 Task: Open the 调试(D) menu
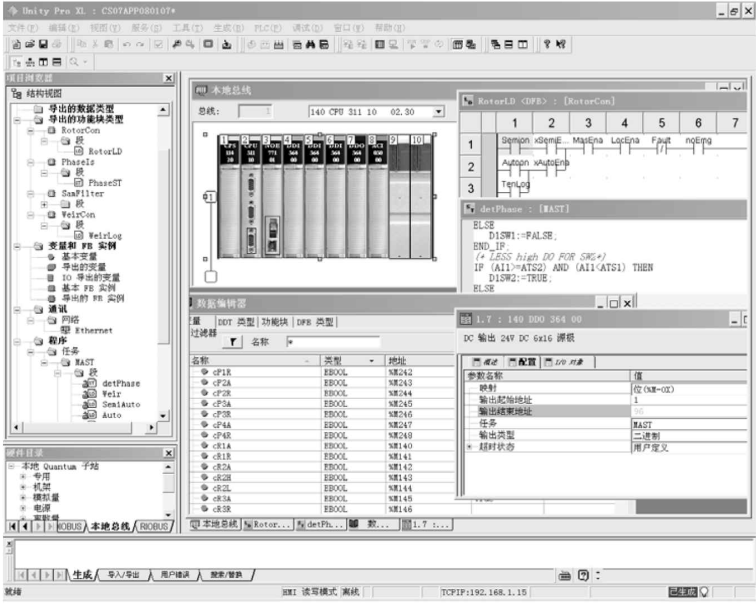click(307, 28)
